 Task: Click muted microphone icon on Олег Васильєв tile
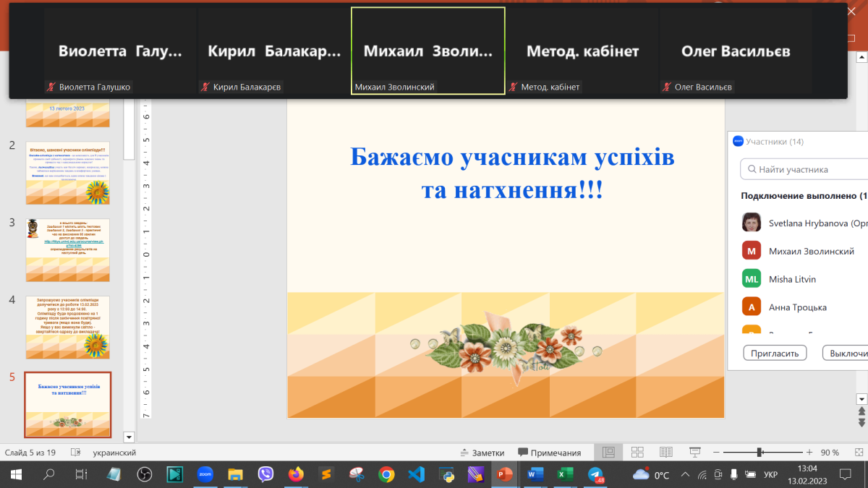(666, 87)
